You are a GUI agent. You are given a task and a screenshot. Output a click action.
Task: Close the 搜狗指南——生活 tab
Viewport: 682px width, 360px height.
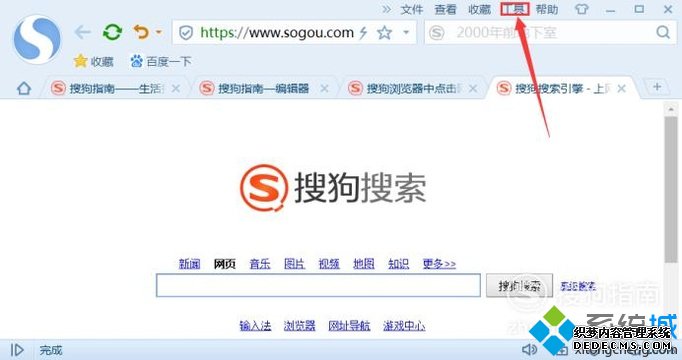tap(176, 89)
